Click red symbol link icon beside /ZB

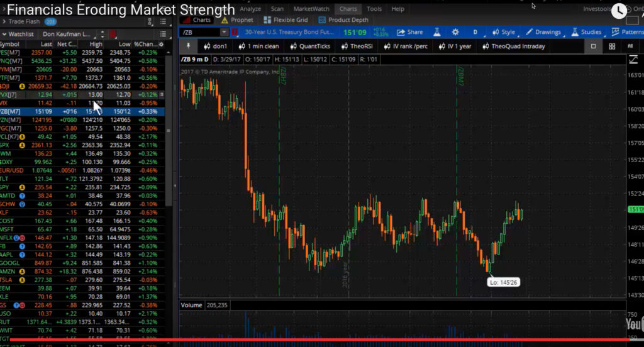(x=235, y=32)
